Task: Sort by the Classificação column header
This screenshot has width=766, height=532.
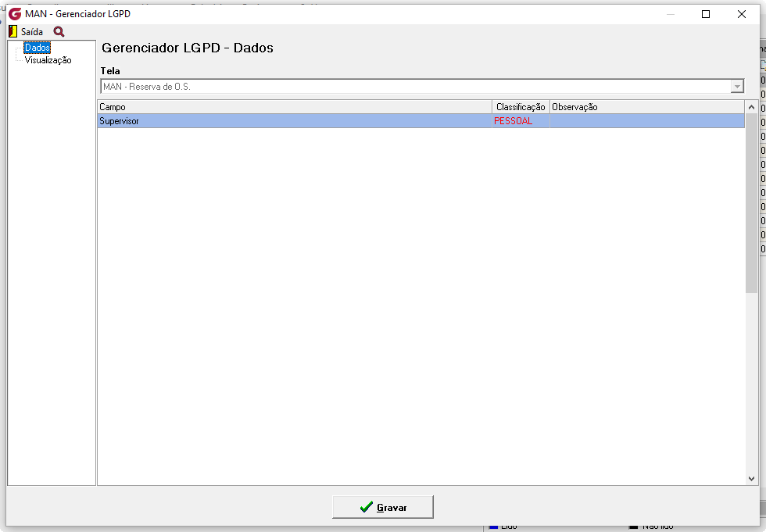Action: [521, 107]
